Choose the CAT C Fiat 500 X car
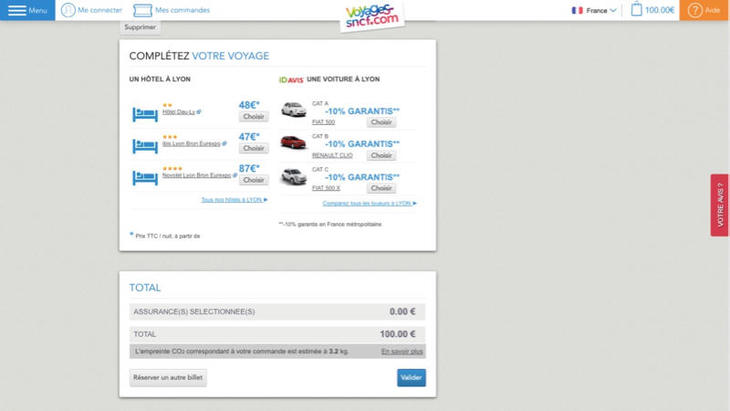This screenshot has width=730, height=411. click(381, 188)
